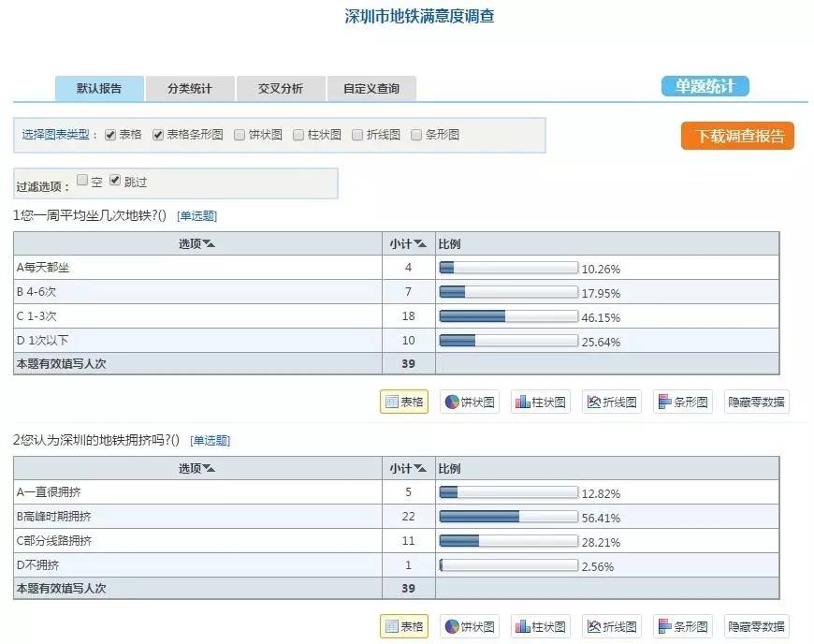Enable the 饼状图 chart type checkbox
The width and height of the screenshot is (814, 644).
click(240, 135)
